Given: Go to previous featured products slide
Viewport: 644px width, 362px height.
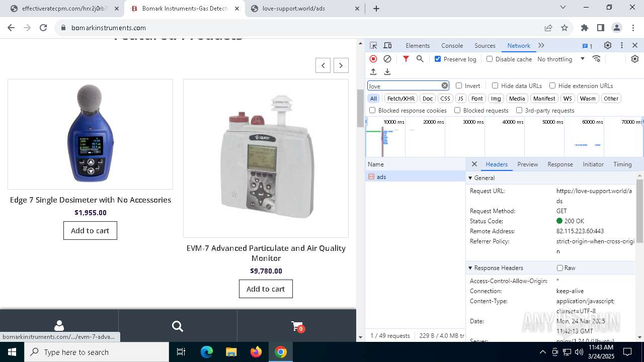Looking at the screenshot, I should tap(323, 65).
